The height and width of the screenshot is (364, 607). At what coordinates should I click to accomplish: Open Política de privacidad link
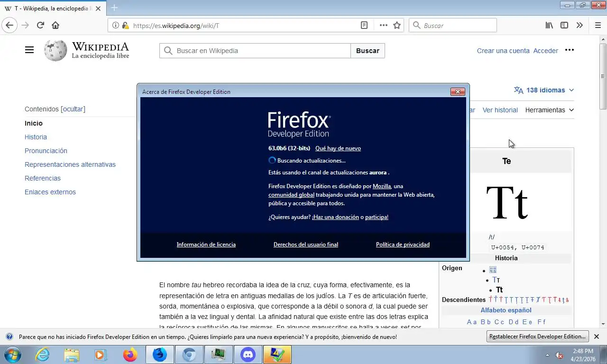pos(403,245)
